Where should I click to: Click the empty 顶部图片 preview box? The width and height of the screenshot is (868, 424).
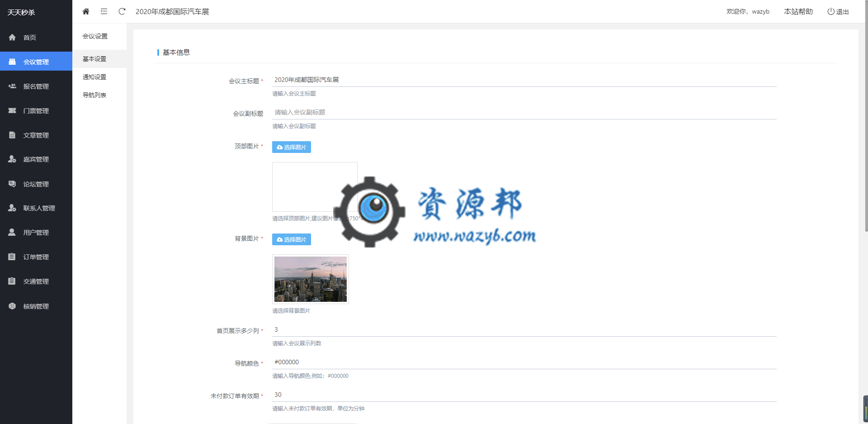[315, 187]
